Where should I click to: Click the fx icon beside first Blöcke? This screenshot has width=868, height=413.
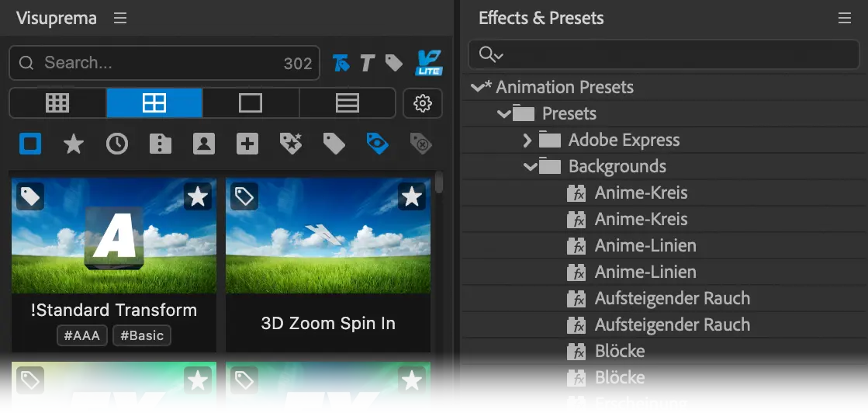click(576, 351)
